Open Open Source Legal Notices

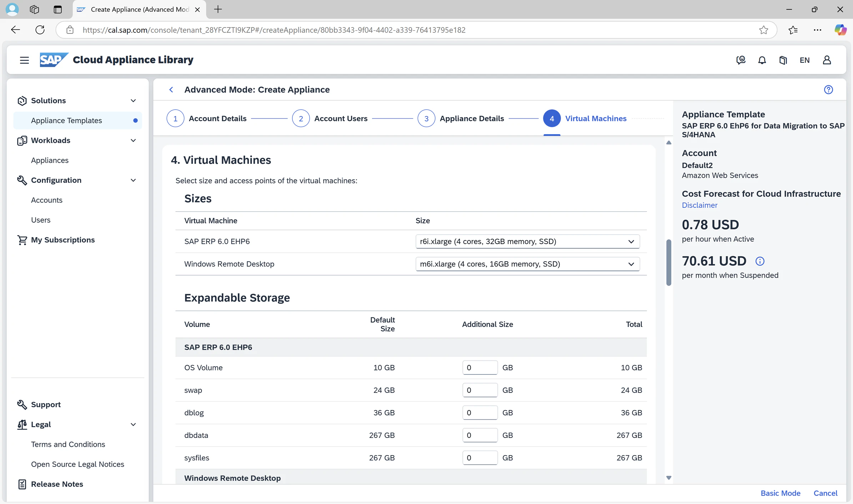(77, 464)
